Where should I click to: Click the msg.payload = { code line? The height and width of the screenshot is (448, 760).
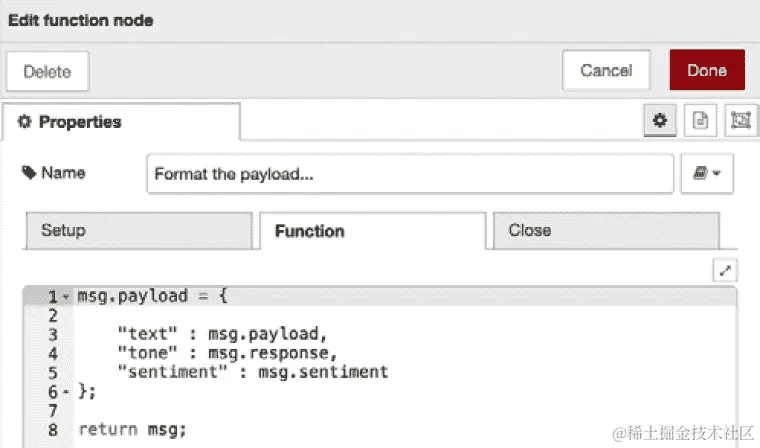pyautogui.click(x=152, y=296)
